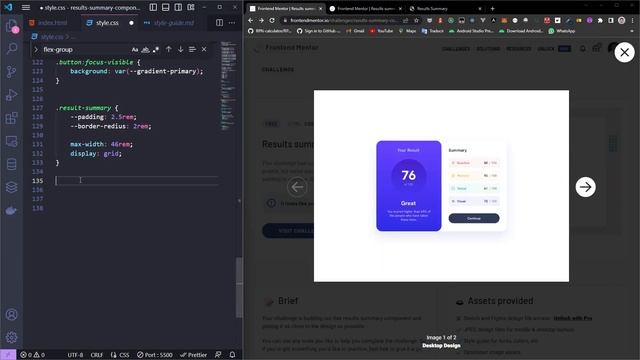Click the code minimap in editor

click(x=229, y=86)
